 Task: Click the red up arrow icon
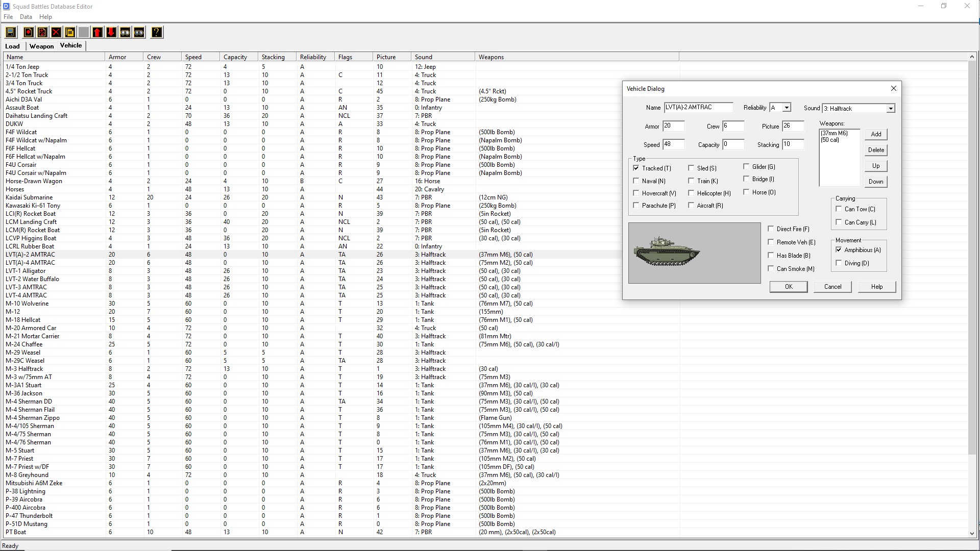pyautogui.click(x=97, y=33)
